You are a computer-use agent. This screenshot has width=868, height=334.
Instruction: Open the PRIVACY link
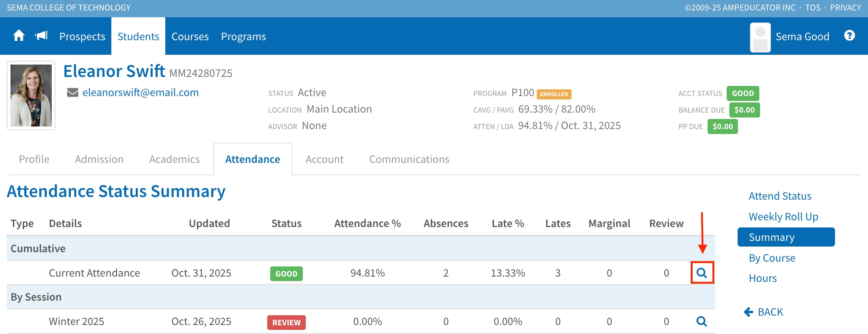pos(846,8)
